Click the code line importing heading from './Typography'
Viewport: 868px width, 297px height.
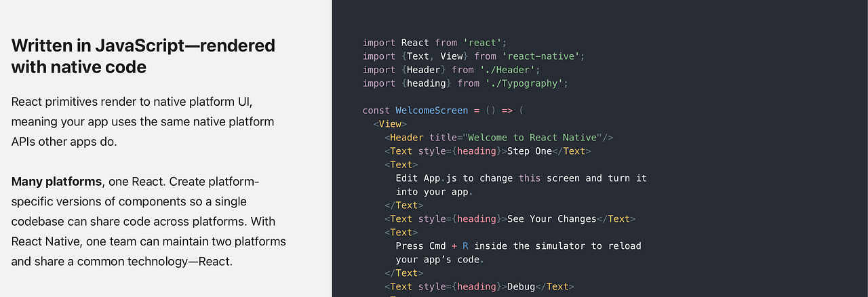tap(465, 83)
